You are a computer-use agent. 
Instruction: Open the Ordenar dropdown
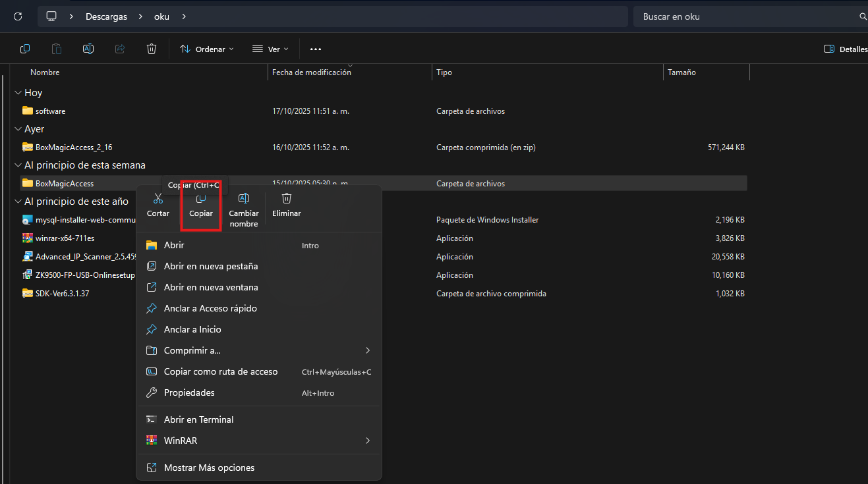point(207,49)
